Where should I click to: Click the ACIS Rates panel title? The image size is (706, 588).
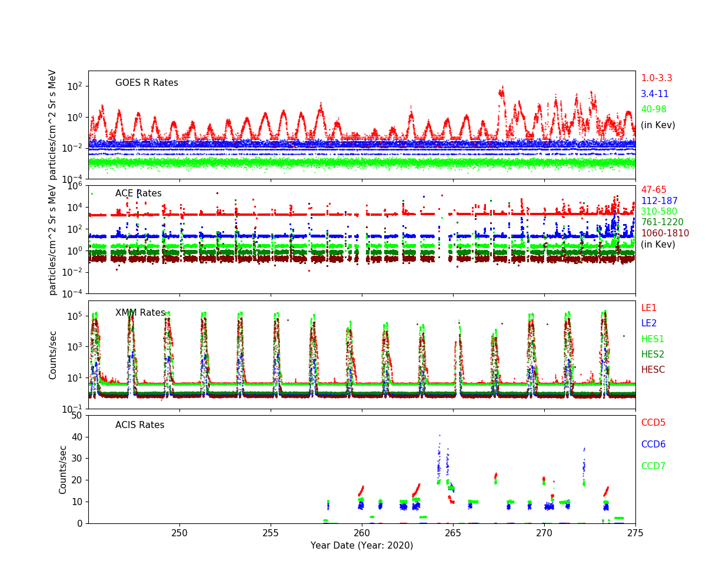(139, 425)
